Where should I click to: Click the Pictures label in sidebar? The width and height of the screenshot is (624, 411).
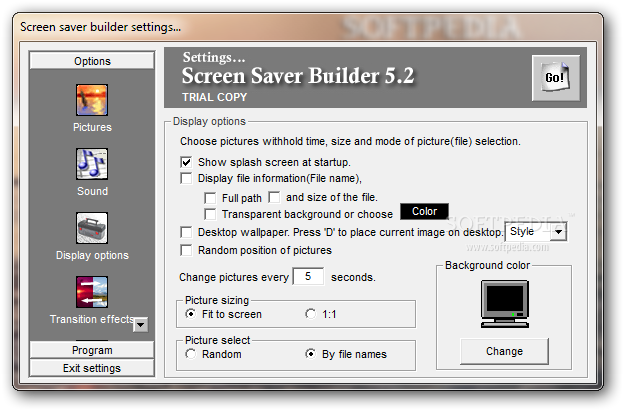point(92,127)
